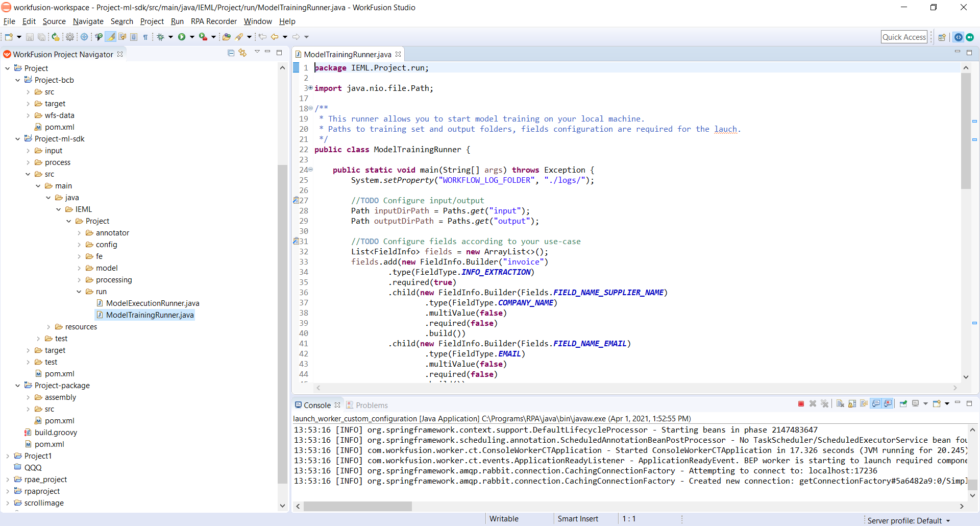Go to last edit location icon
This screenshot has width=980, height=526.
click(x=262, y=37)
